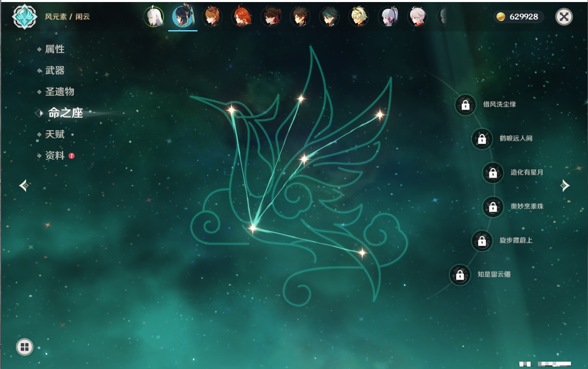Click the constellation name 造化有星月
This screenshot has height=369, width=588.
tap(527, 172)
